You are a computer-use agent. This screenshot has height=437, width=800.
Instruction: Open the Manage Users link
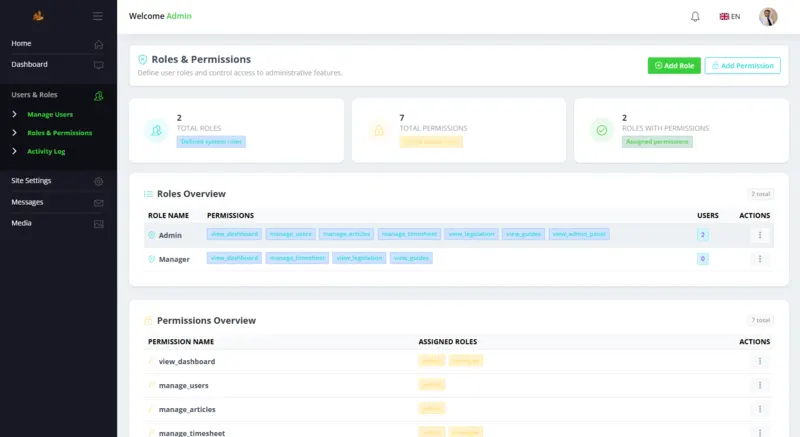[x=50, y=114]
